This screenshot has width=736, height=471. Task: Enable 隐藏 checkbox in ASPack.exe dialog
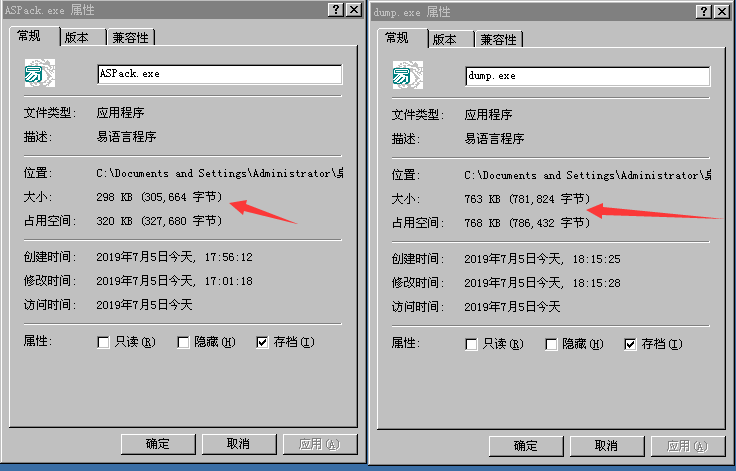(x=183, y=342)
